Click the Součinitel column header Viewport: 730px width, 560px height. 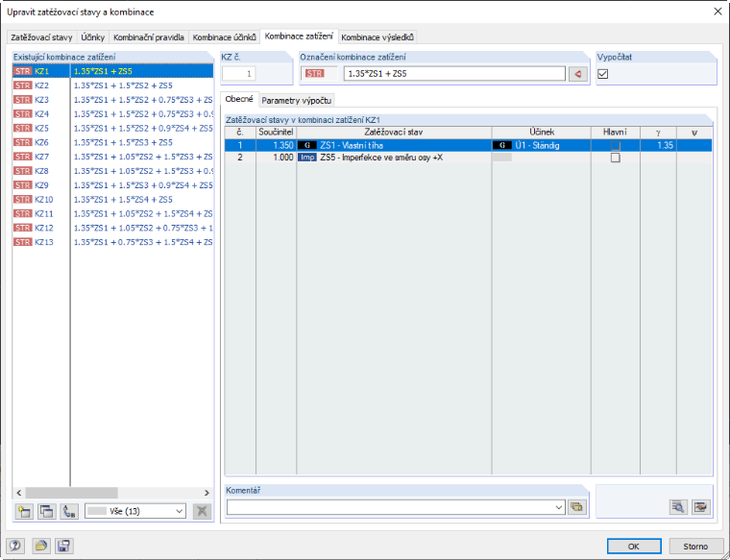coord(276,133)
